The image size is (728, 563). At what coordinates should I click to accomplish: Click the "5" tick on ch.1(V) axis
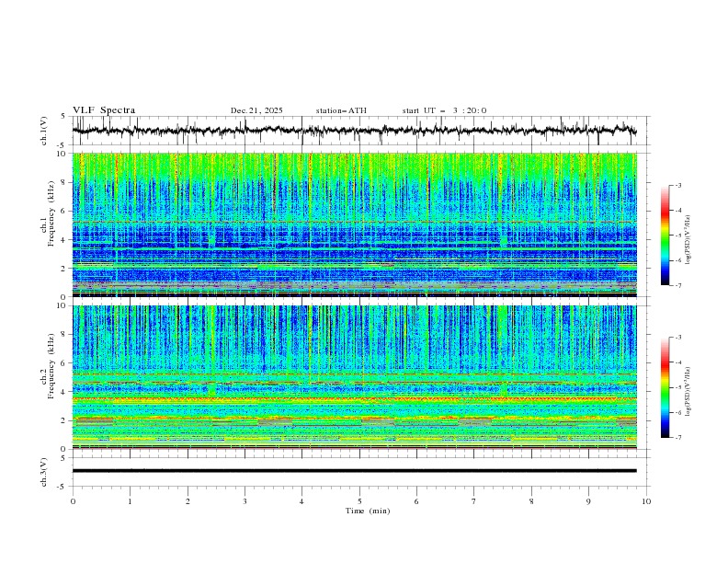[63, 117]
